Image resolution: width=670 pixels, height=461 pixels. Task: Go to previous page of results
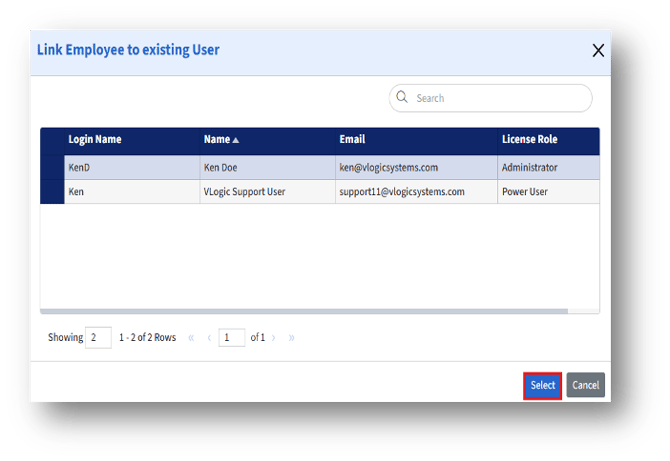tap(209, 338)
